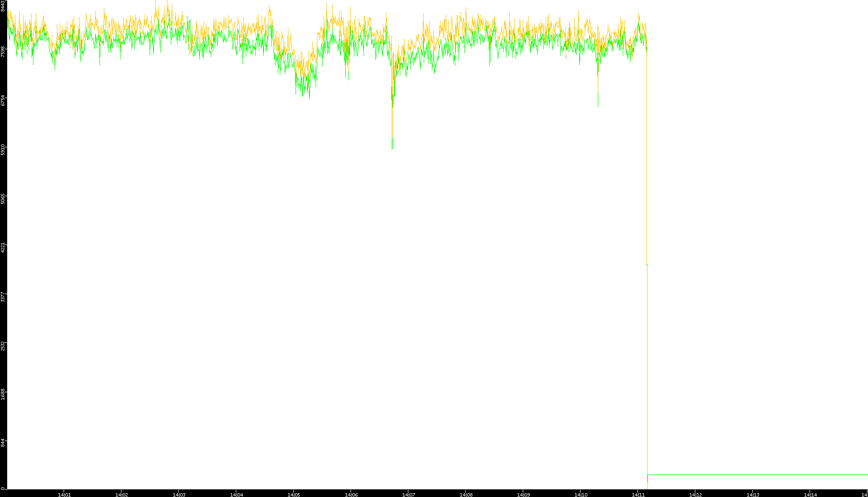Select the 14:03 tick on time axis
The width and height of the screenshot is (868, 497).
pyautogui.click(x=179, y=495)
